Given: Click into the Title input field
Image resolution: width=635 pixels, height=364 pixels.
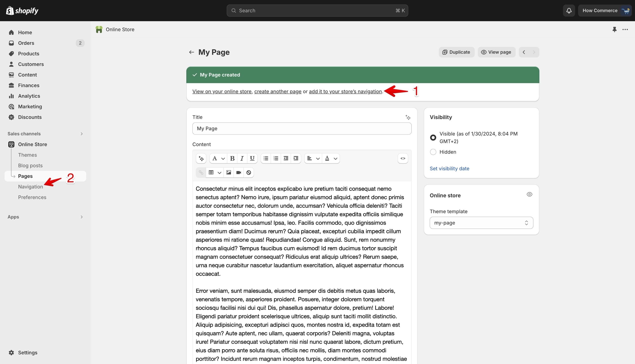Looking at the screenshot, I should [x=302, y=129].
